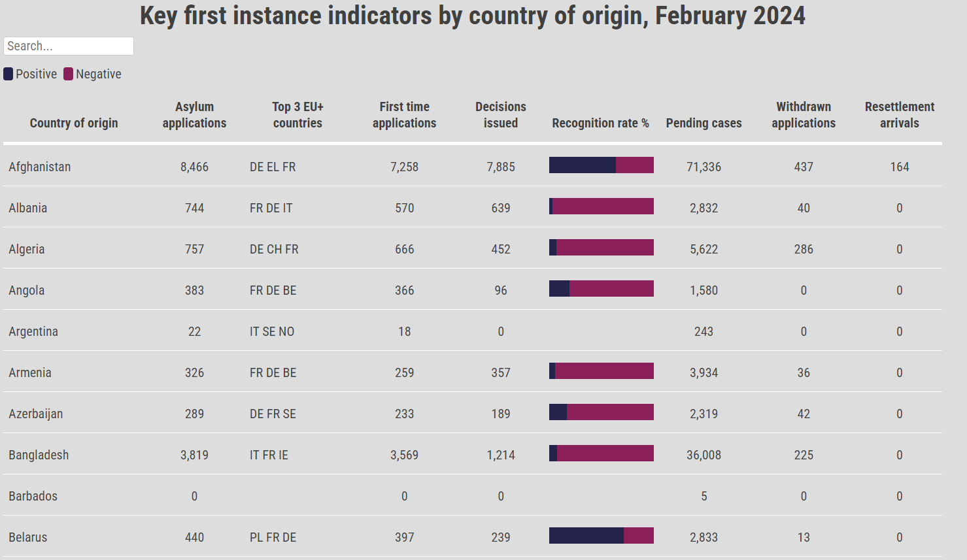Screen dimensions: 967x560
Task: Click Bangladesh pending cases value 36,008
Action: click(704, 455)
